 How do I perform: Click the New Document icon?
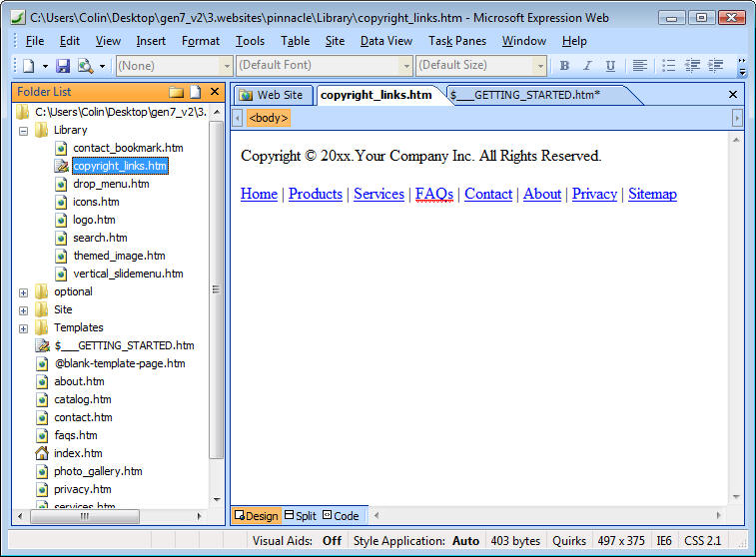pos(28,66)
